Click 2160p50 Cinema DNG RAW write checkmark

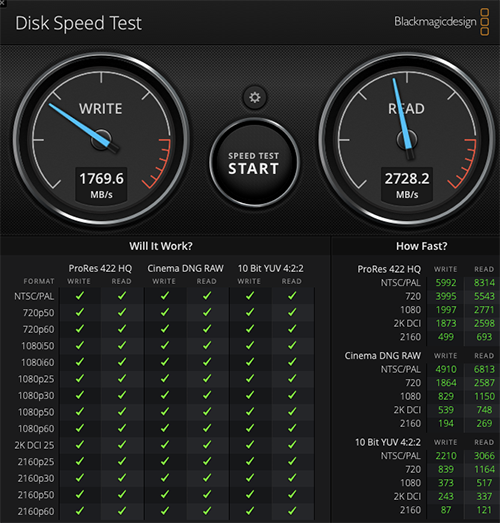[165, 494]
